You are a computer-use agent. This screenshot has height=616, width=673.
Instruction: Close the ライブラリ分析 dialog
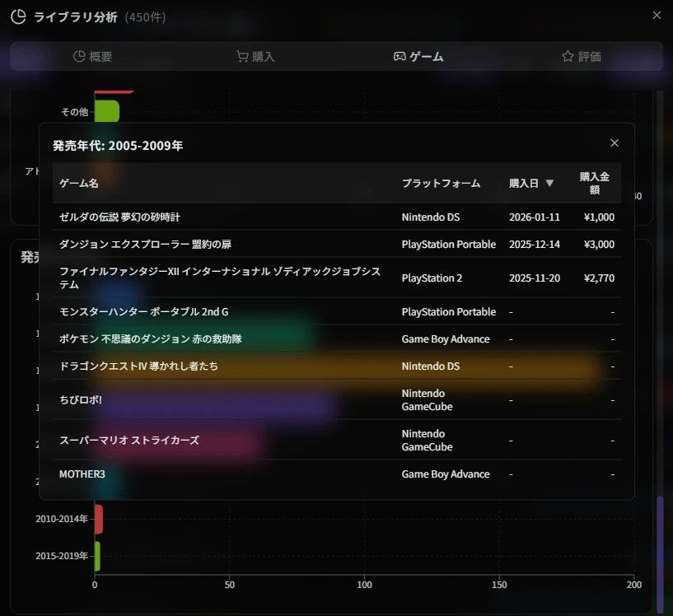click(657, 15)
